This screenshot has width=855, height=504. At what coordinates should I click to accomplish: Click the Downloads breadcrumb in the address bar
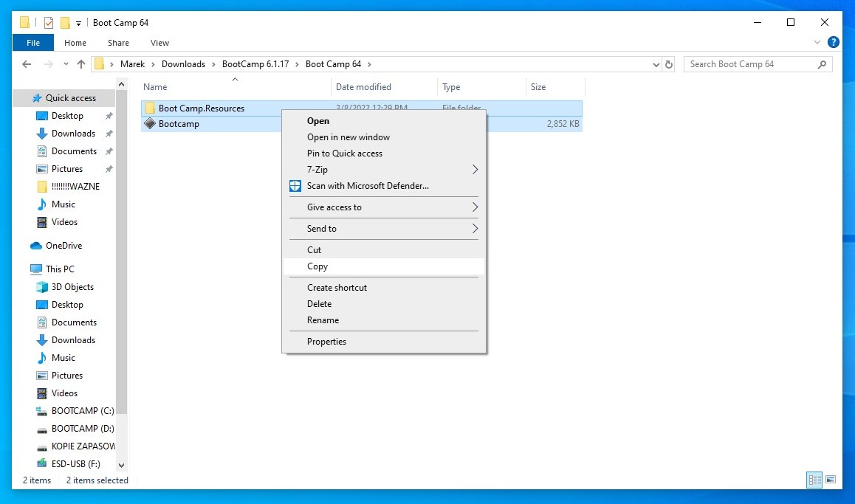click(x=183, y=64)
